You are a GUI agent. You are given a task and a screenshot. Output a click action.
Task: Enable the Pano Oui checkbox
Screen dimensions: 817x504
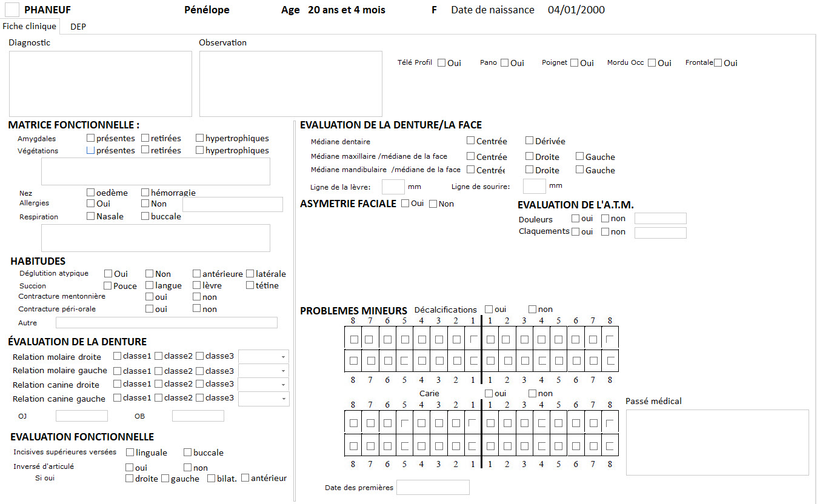pyautogui.click(x=504, y=62)
